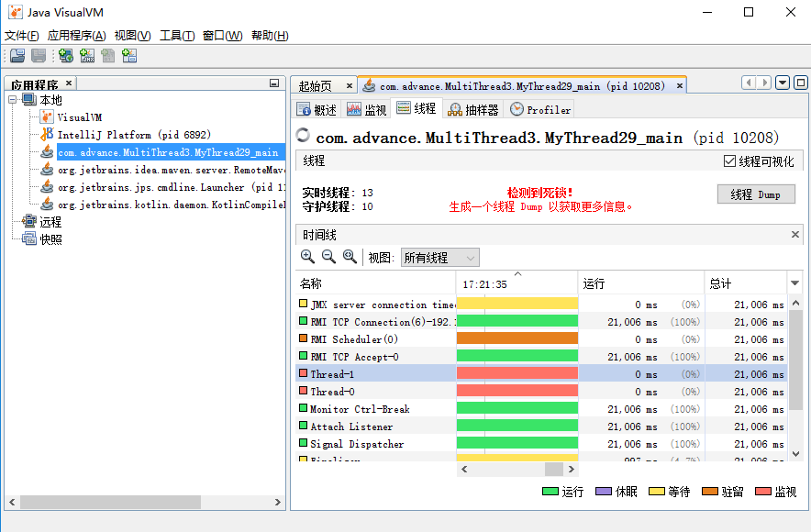
Task: Select the Thread-1 row
Action: point(541,374)
